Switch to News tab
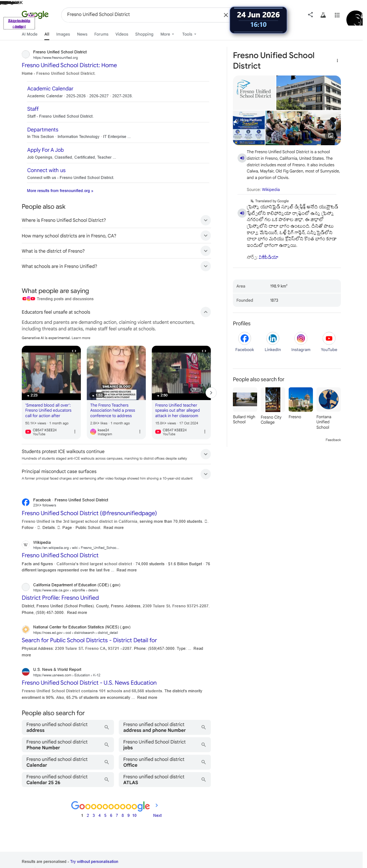The image size is (367, 868). (x=82, y=34)
